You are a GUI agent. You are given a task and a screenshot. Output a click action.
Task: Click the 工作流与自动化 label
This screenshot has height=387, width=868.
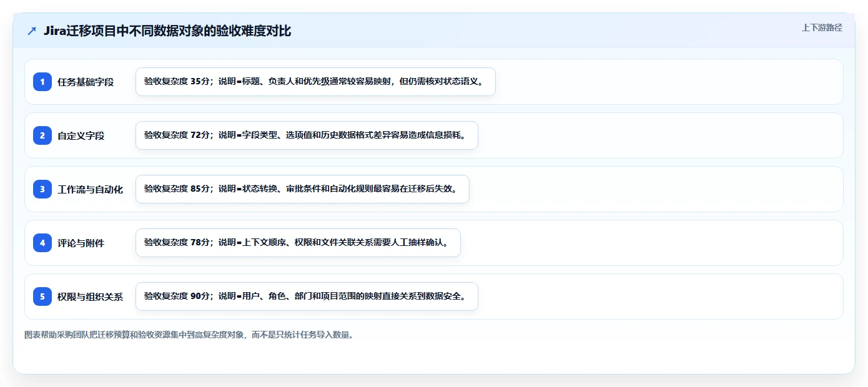coord(91,189)
